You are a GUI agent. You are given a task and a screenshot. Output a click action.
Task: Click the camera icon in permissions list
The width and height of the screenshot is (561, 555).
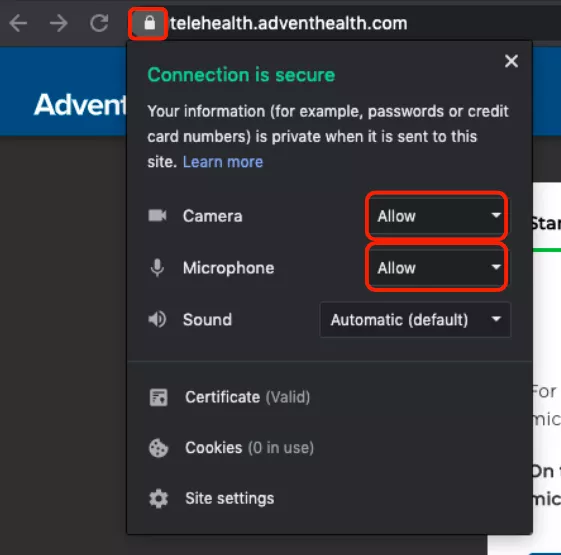(x=157, y=215)
